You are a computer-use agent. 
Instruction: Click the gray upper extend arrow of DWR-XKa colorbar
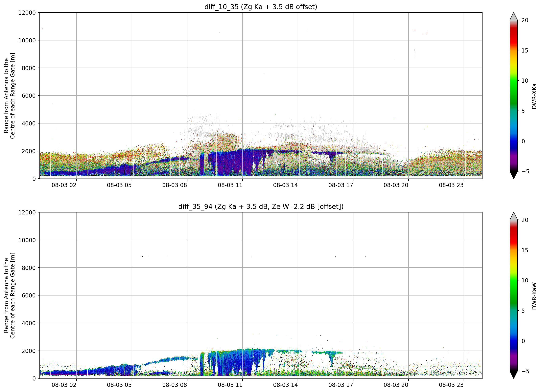tap(514, 17)
